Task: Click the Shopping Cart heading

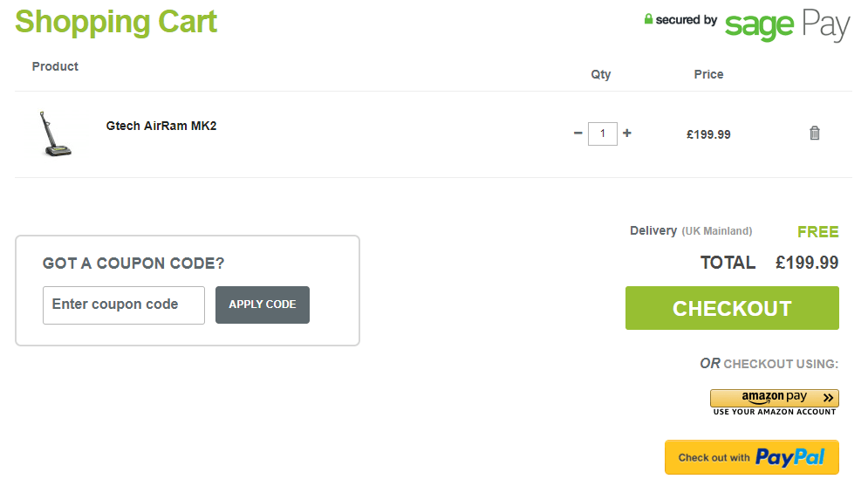Action: click(116, 22)
